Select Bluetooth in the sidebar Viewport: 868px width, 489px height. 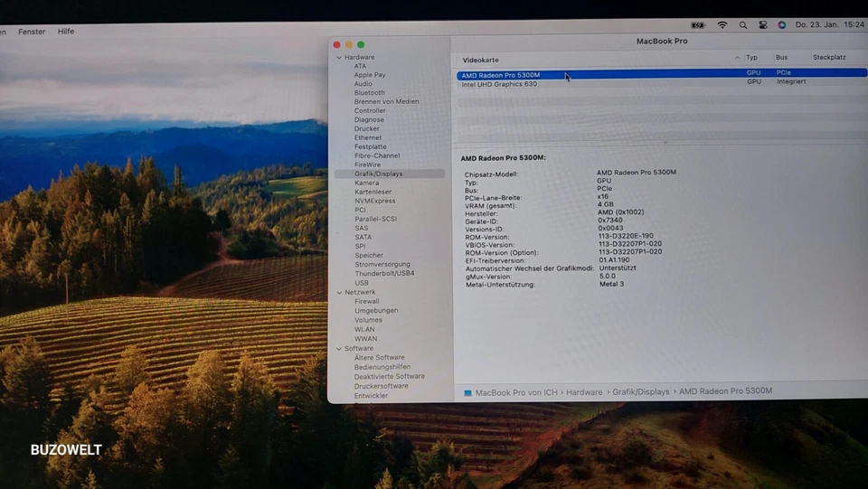click(x=369, y=93)
